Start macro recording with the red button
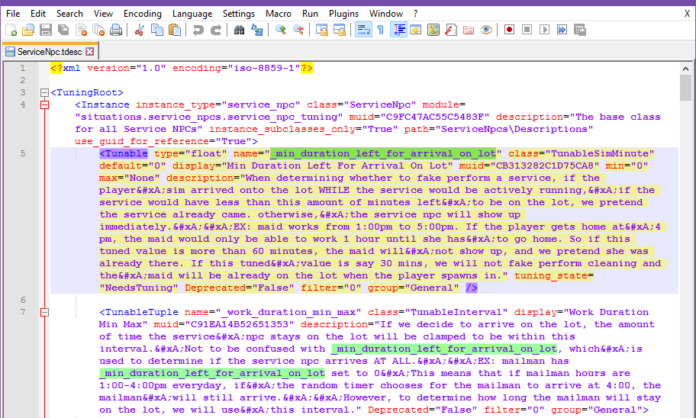This screenshot has width=696, height=418. point(509,31)
